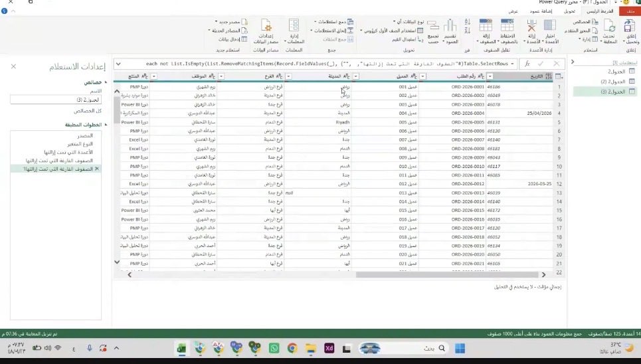The image size is (641, 364).
Task: Click the Close & Load icon
Action: click(x=629, y=26)
